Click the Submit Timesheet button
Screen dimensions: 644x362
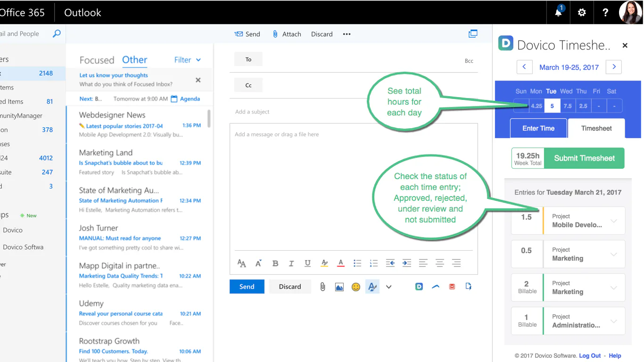coord(585,158)
